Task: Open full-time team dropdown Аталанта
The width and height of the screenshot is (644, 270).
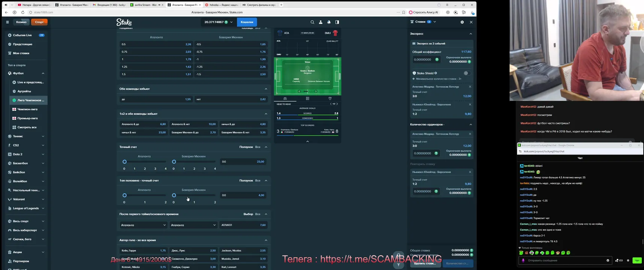Action: coord(194,225)
